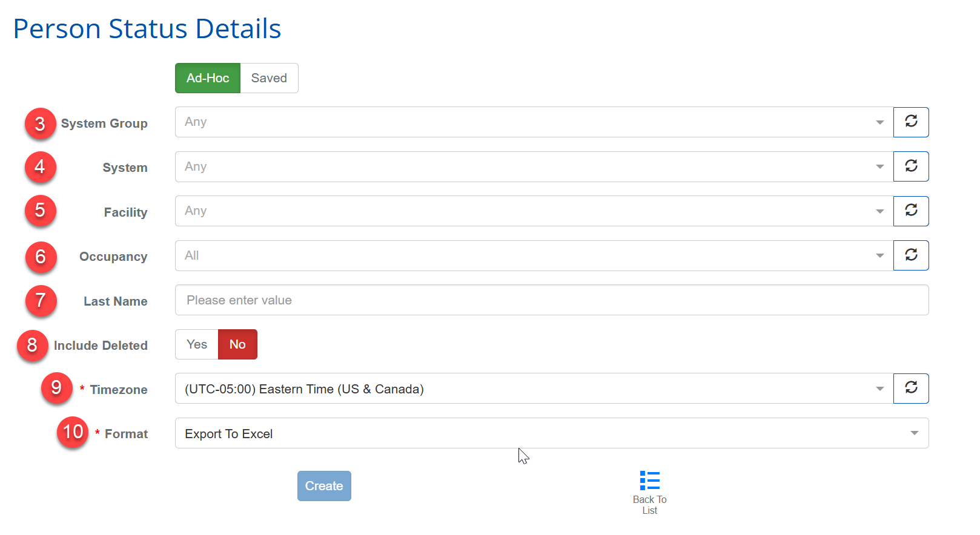The width and height of the screenshot is (980, 535).
Task: Select No for Include Deleted
Action: point(237,344)
